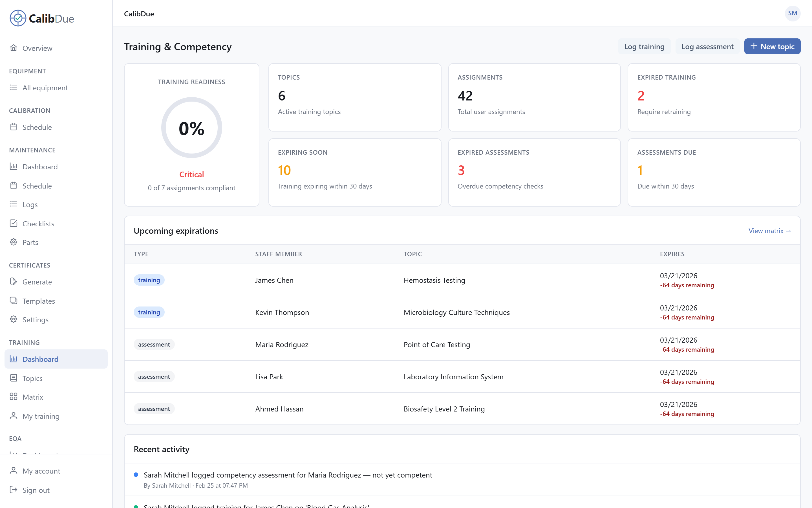Click the Topics document icon
Image resolution: width=812 pixels, height=508 pixels.
tap(14, 378)
